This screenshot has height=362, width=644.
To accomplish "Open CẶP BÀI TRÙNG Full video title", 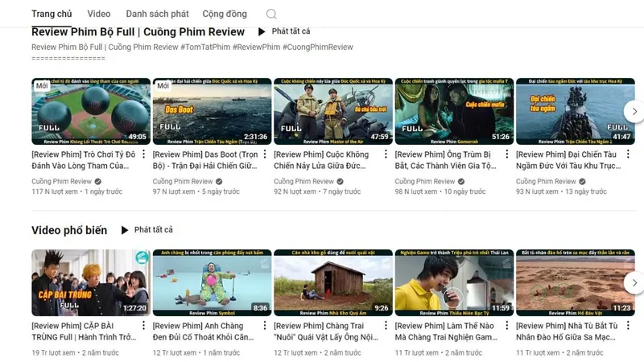I will click(84, 331).
